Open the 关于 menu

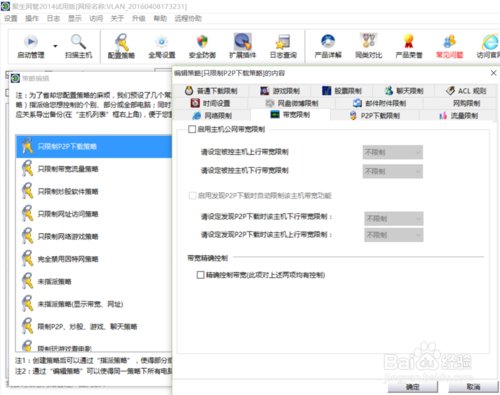pyautogui.click(x=117, y=18)
